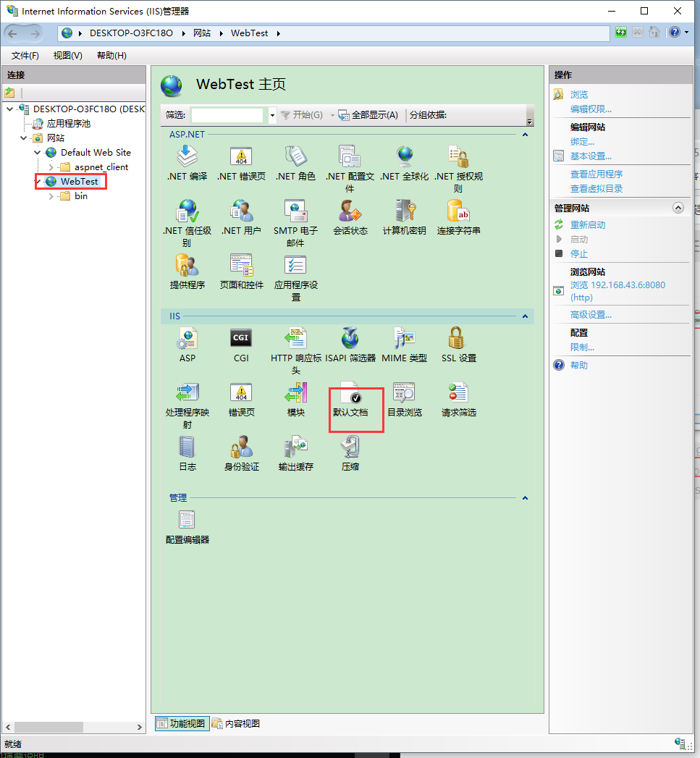This screenshot has height=758, width=700.
Task: Open the 计算机密钥 feature
Action: (x=404, y=217)
